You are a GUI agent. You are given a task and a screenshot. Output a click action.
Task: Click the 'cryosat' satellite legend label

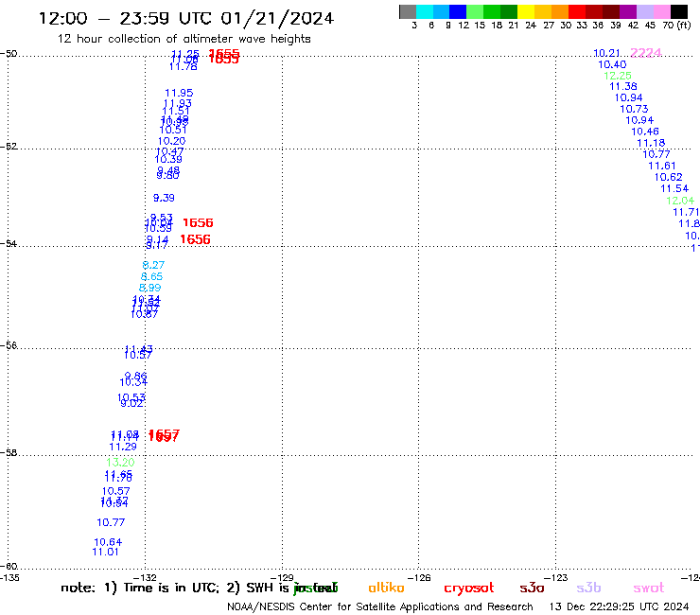[469, 589]
